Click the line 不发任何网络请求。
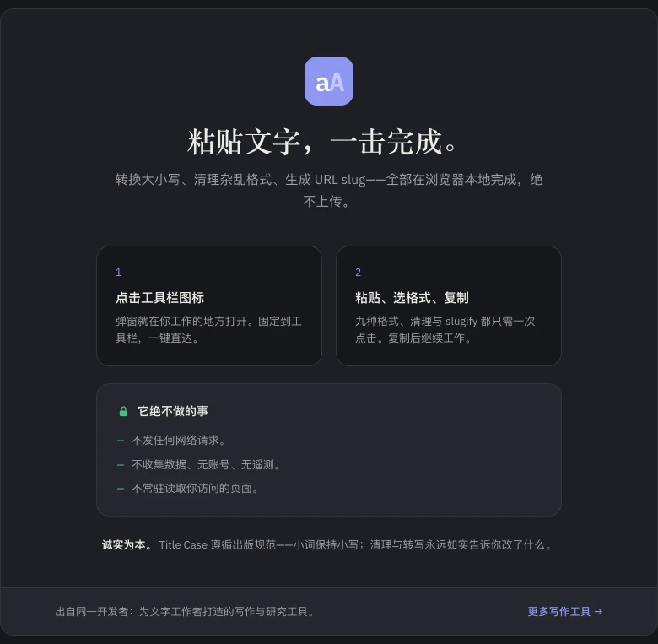The width and height of the screenshot is (658, 644). click(x=179, y=440)
